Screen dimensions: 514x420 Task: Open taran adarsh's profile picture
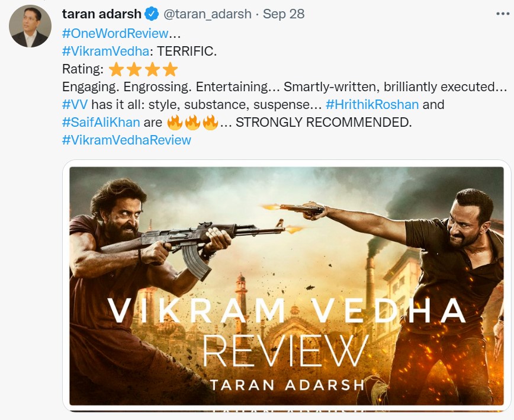tap(30, 26)
